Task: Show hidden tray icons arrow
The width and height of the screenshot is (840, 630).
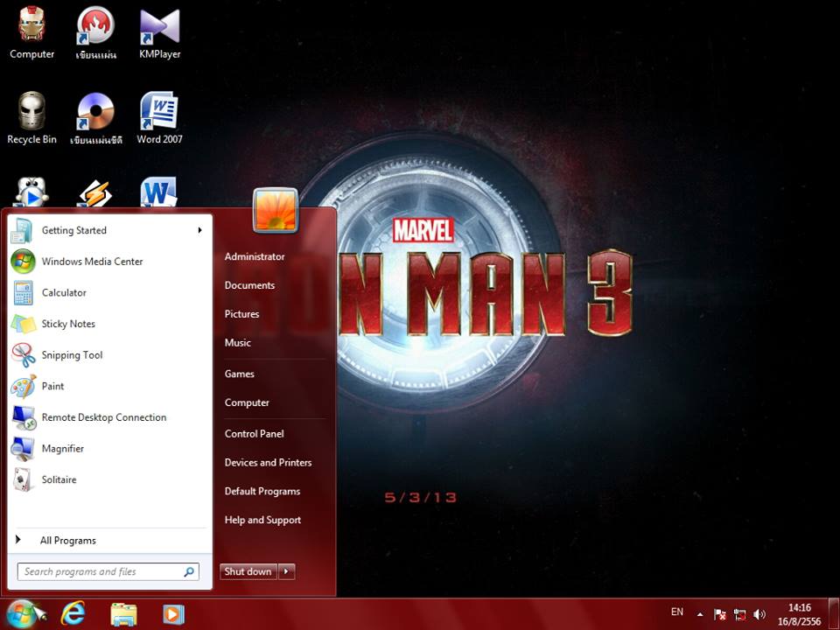Action: coord(700,614)
